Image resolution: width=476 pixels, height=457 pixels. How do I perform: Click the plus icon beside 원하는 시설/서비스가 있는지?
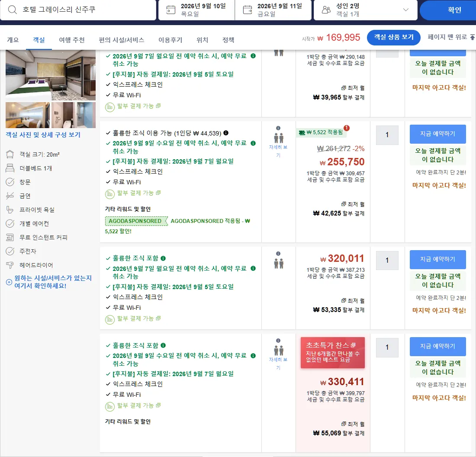(9, 282)
